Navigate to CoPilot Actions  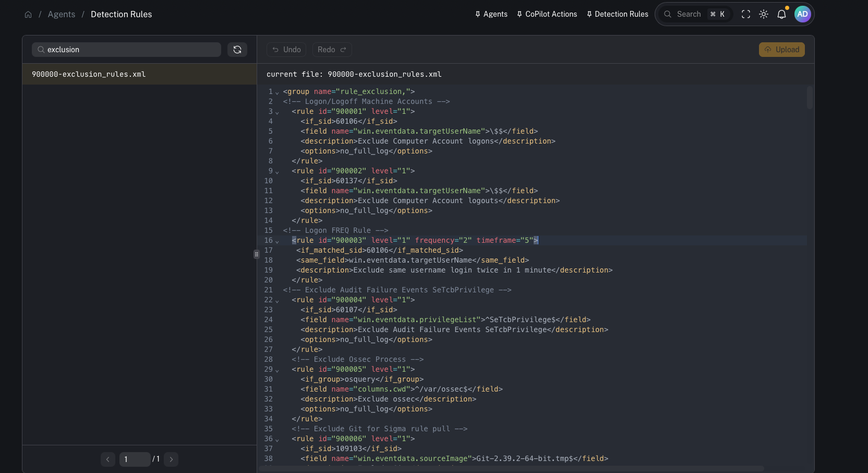pos(551,14)
